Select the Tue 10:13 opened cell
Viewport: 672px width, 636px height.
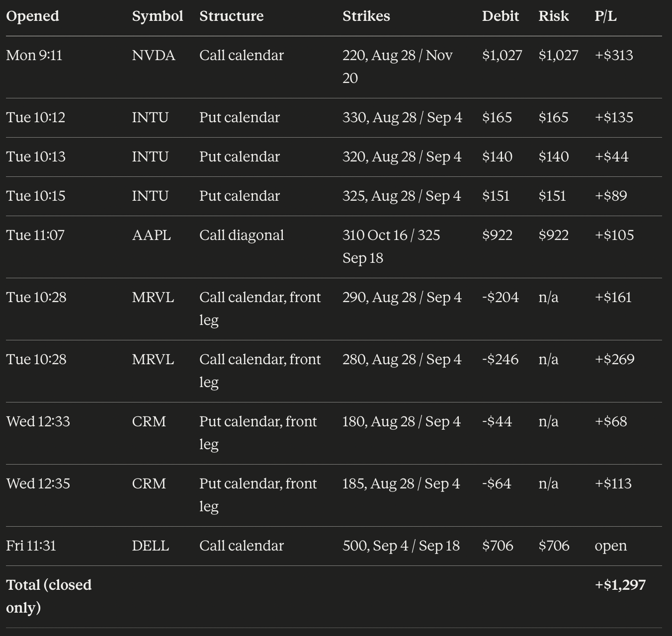tap(35, 157)
